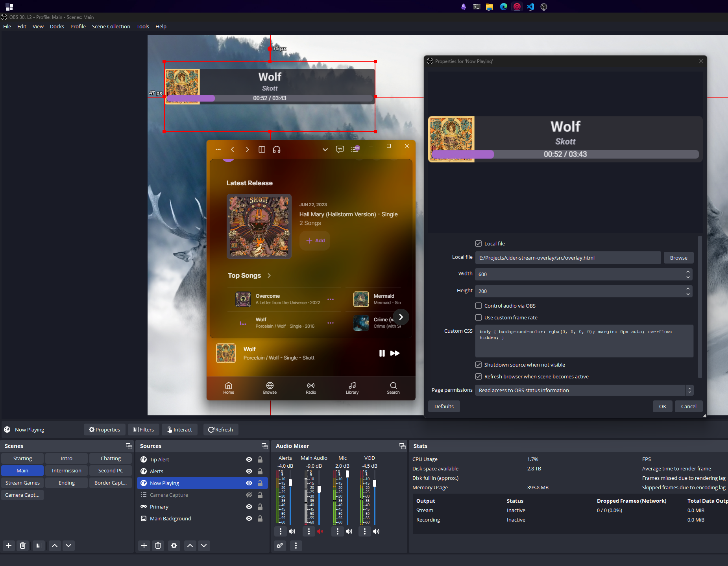Open the play queue icon in Cider
Screen dimensions: 728x566
355,149
